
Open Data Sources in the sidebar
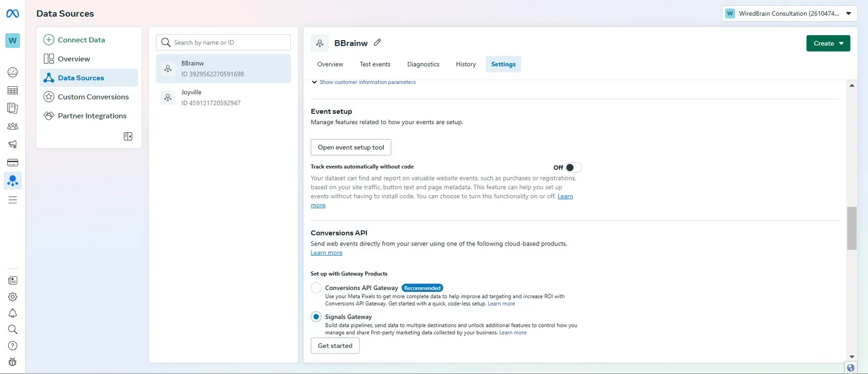[x=89, y=78]
